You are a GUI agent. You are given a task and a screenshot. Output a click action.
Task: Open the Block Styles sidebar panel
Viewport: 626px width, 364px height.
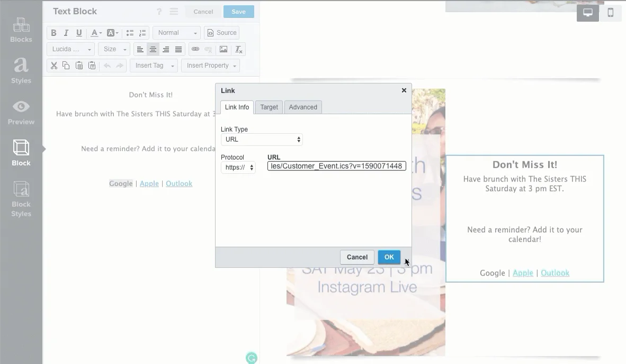[21, 199]
